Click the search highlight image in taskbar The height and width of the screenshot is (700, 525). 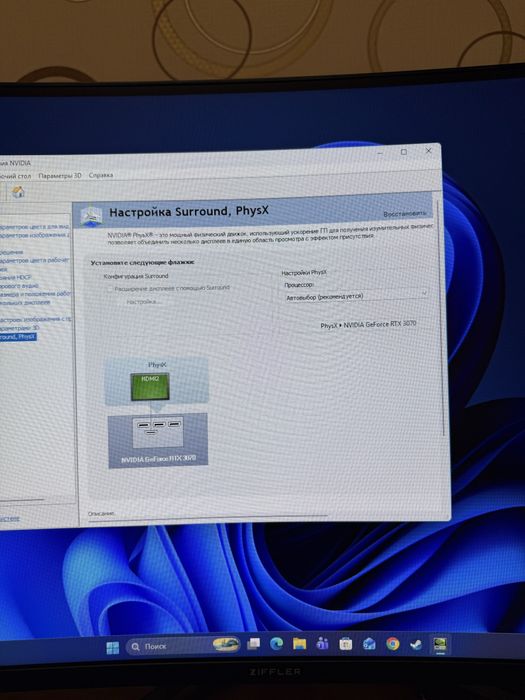[x=226, y=644]
